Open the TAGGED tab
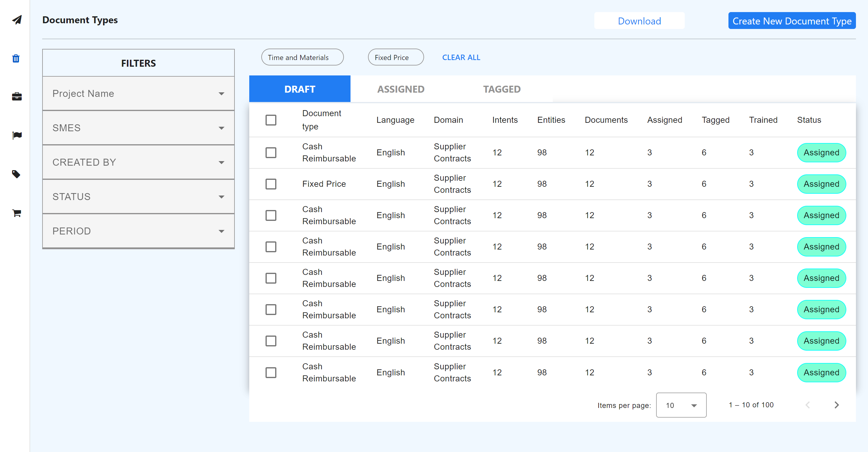Image resolution: width=868 pixels, height=452 pixels. click(x=502, y=89)
